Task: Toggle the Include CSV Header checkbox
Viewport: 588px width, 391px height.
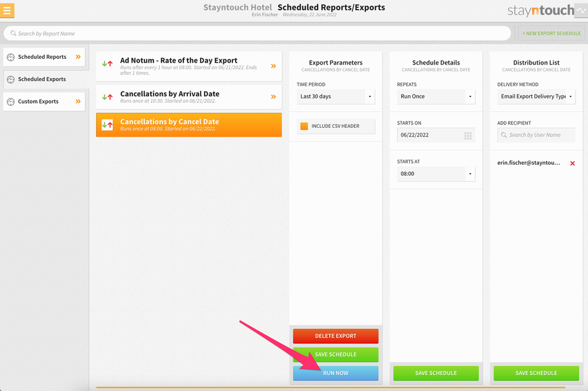Action: (304, 126)
